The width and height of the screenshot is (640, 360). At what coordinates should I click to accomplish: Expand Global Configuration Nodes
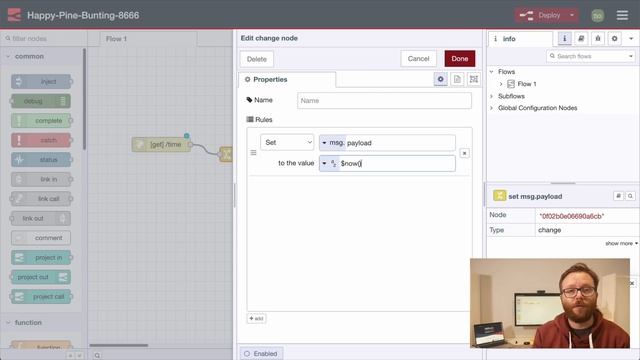click(x=492, y=108)
